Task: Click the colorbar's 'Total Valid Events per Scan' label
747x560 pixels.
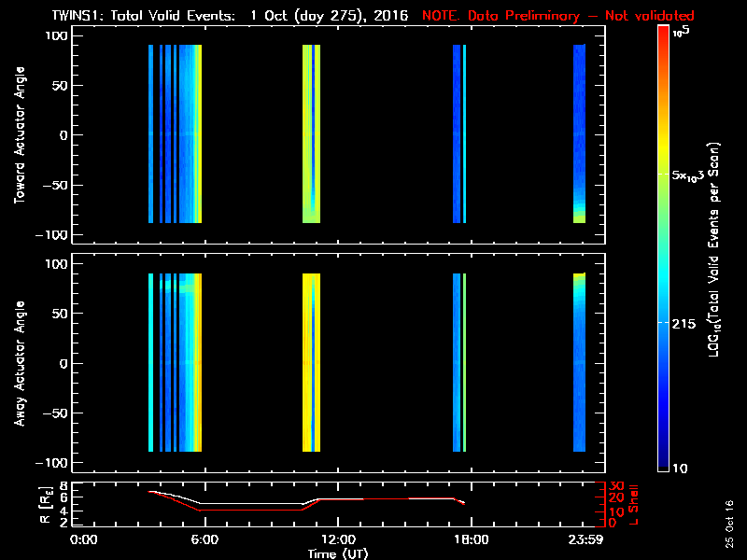Action: [x=715, y=252]
